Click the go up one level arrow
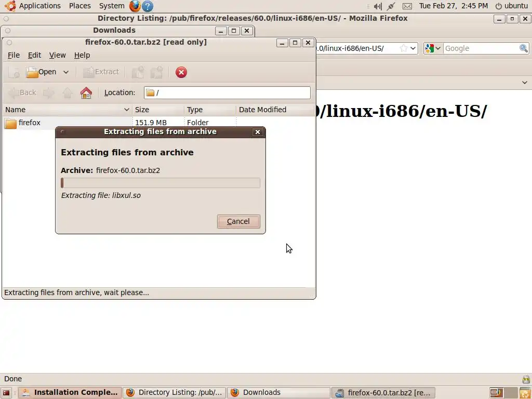 tap(67, 92)
